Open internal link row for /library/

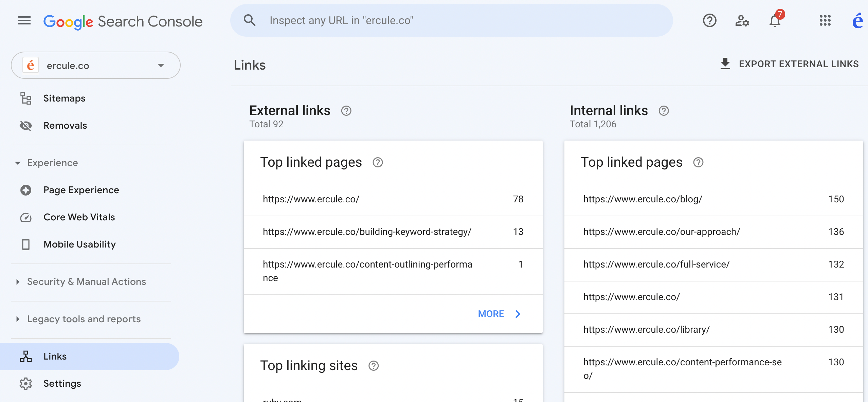coord(713,330)
